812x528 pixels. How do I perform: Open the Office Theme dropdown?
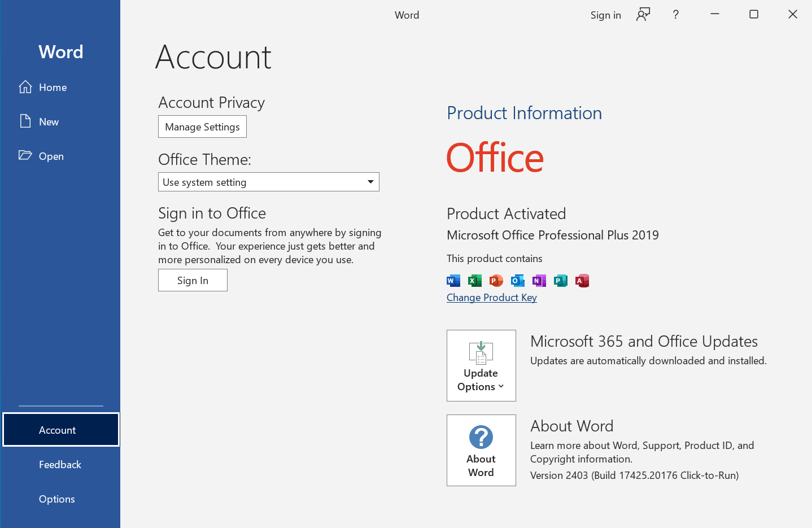click(x=269, y=182)
